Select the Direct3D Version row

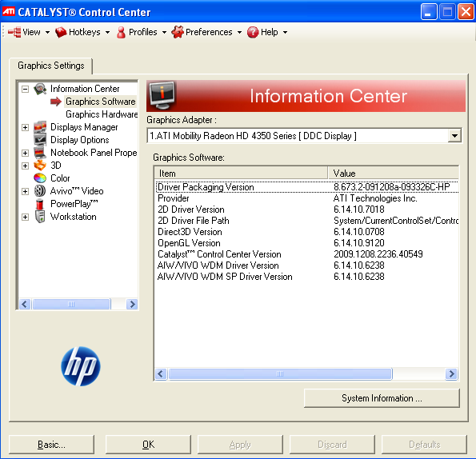[x=307, y=232]
